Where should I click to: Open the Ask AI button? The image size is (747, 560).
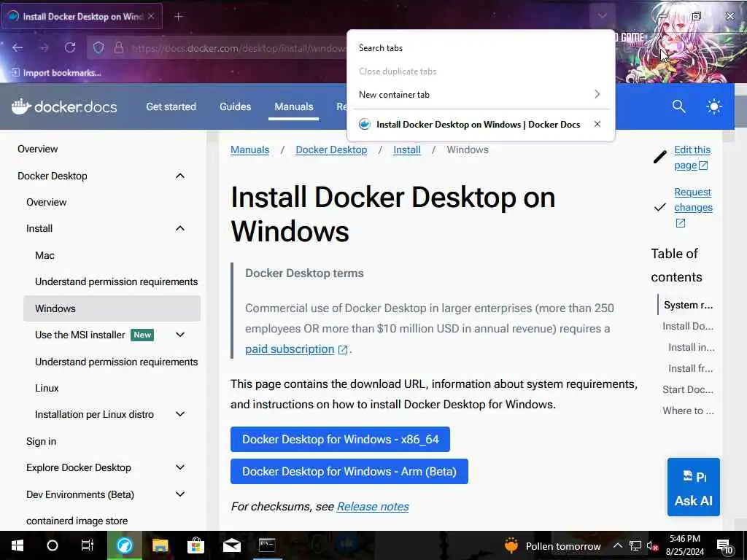[693, 486]
